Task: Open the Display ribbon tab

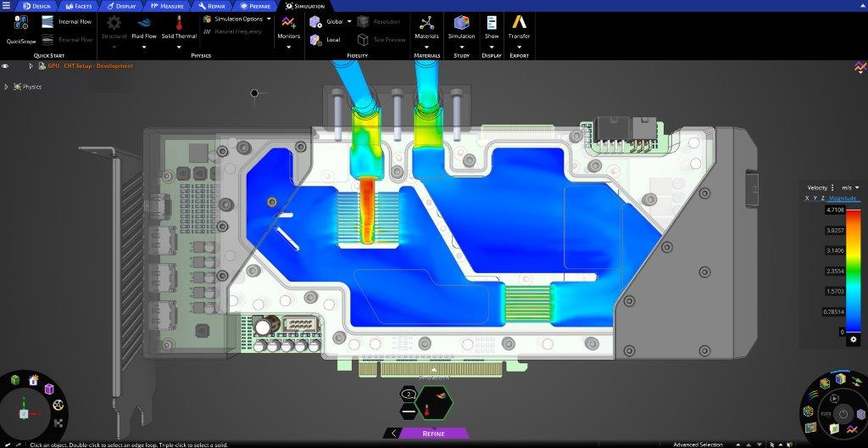Action: point(121,6)
